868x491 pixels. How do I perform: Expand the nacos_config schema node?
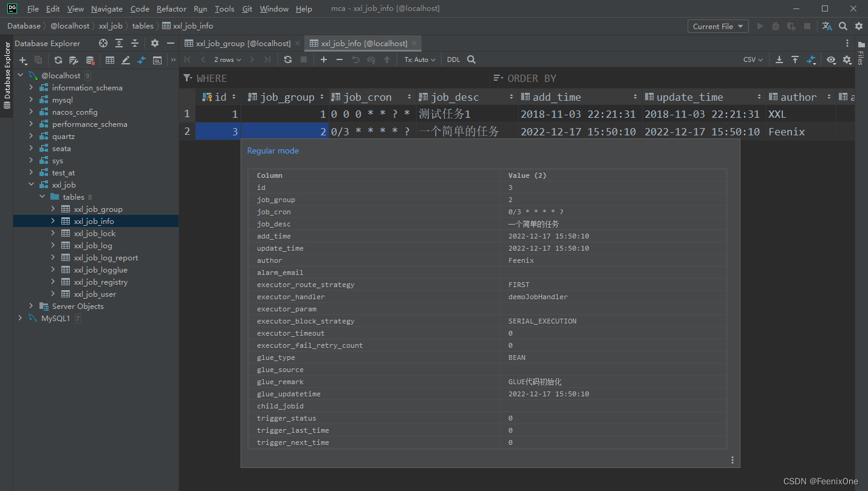click(32, 112)
